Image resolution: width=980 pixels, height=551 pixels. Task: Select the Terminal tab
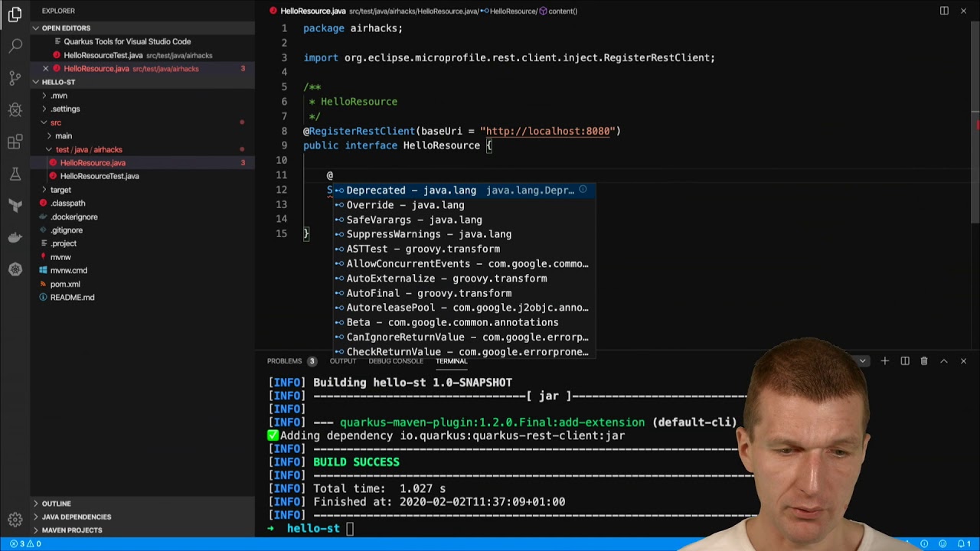tap(451, 361)
